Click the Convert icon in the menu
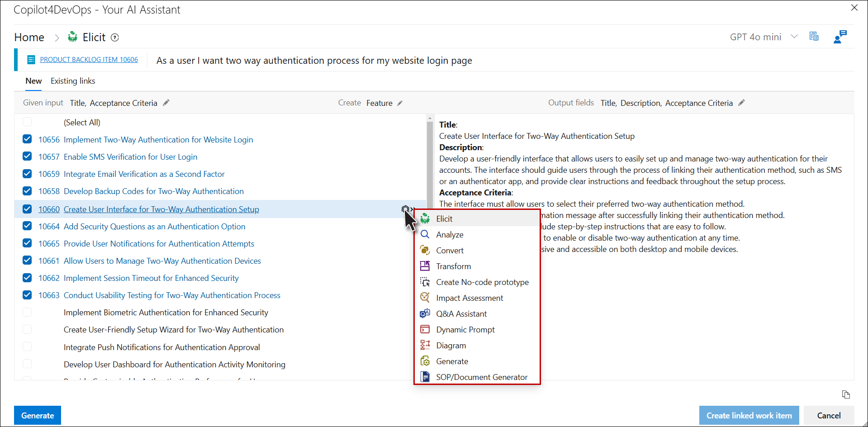868x427 pixels. click(x=425, y=250)
